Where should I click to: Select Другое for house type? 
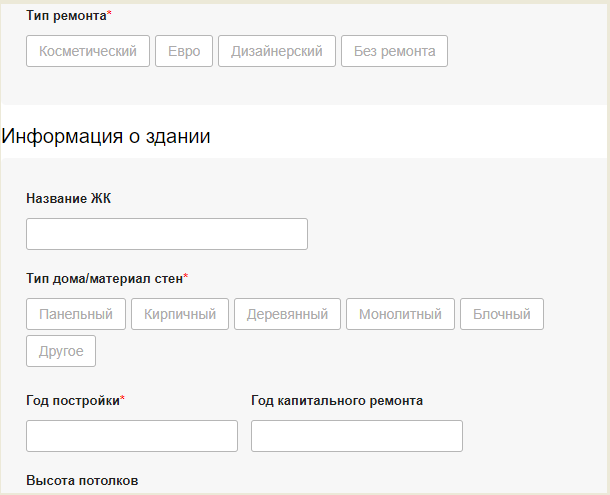point(61,351)
